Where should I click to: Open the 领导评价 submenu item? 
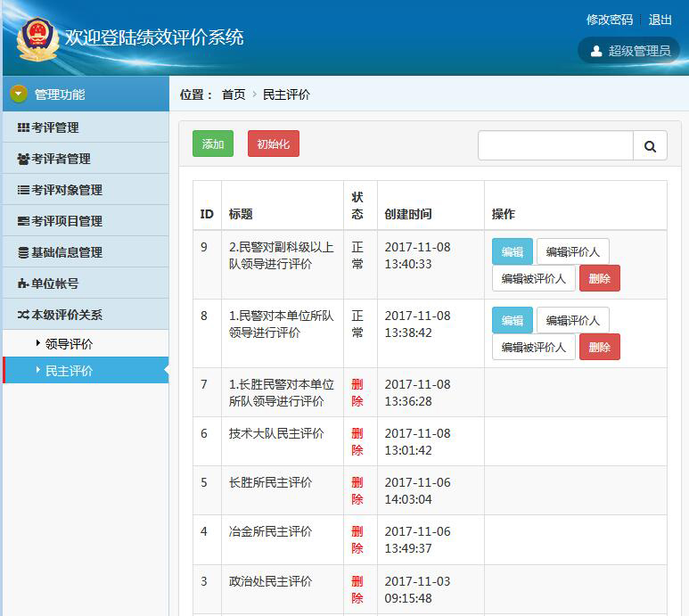click(69, 344)
